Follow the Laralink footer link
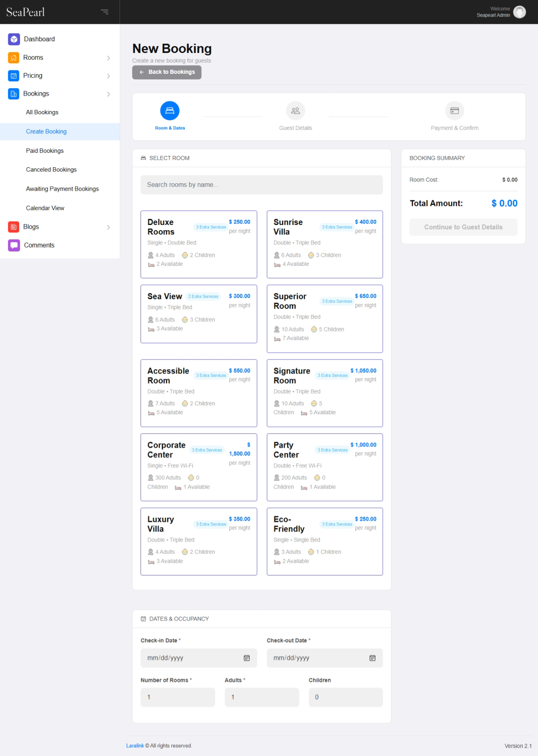This screenshot has height=756, width=538. pyautogui.click(x=135, y=746)
